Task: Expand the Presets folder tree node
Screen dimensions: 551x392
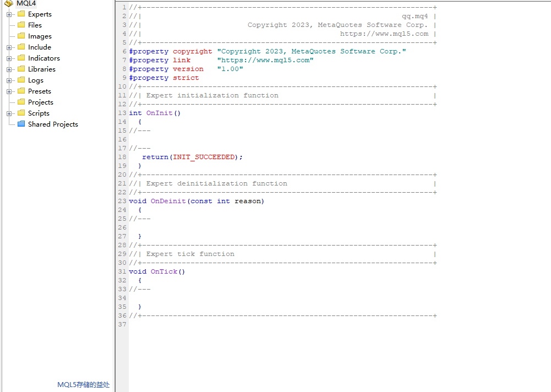Action: tap(9, 91)
